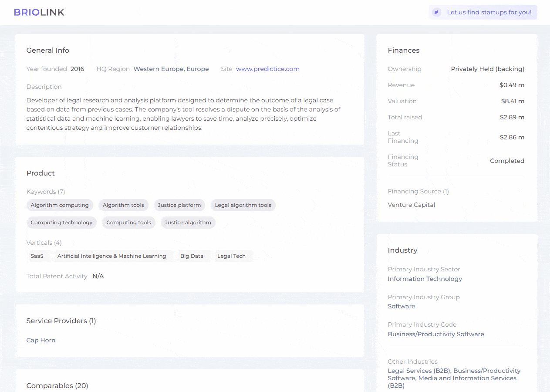This screenshot has height=392, width=550.
Task: Click the company description paragraph
Action: pos(183,114)
